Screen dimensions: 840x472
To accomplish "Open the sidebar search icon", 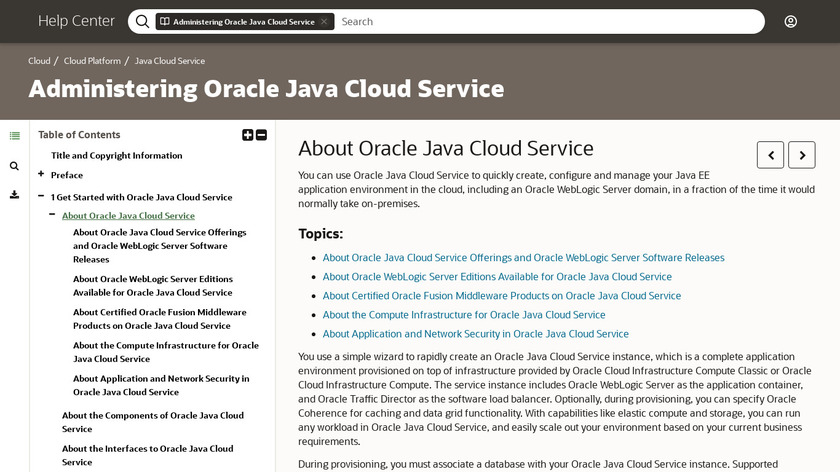I will coord(15,166).
